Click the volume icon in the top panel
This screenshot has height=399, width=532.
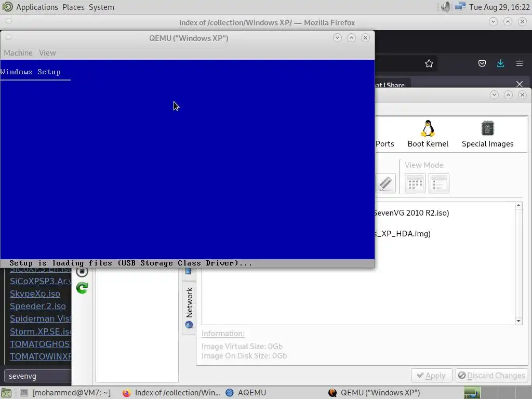click(445, 7)
